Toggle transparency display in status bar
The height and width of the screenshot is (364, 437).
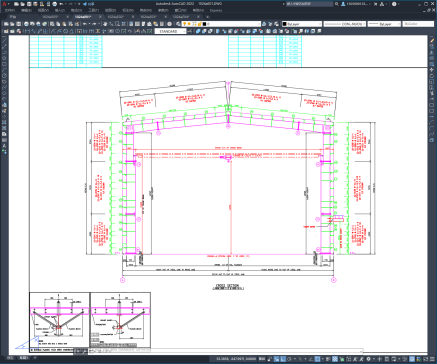(335, 359)
